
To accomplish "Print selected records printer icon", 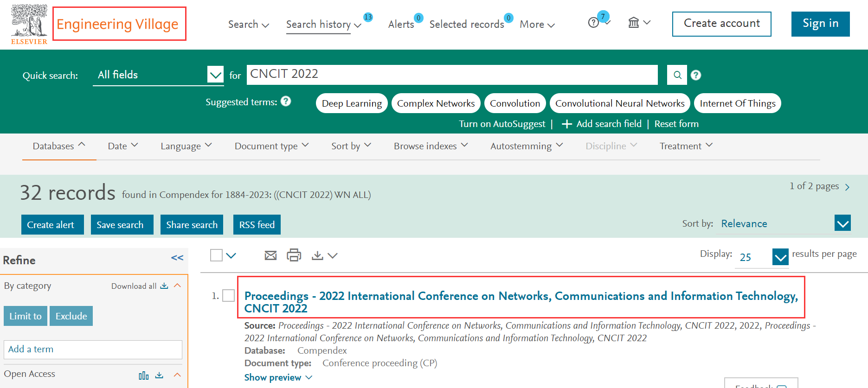I will [x=294, y=255].
